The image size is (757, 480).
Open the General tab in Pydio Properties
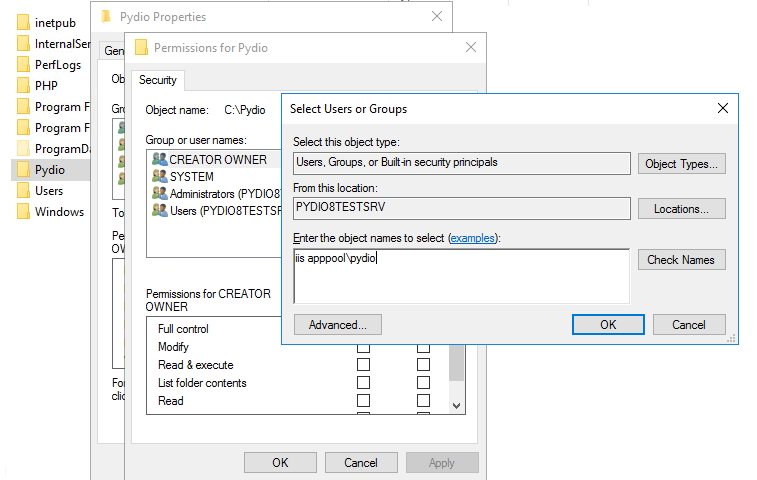click(x=113, y=51)
